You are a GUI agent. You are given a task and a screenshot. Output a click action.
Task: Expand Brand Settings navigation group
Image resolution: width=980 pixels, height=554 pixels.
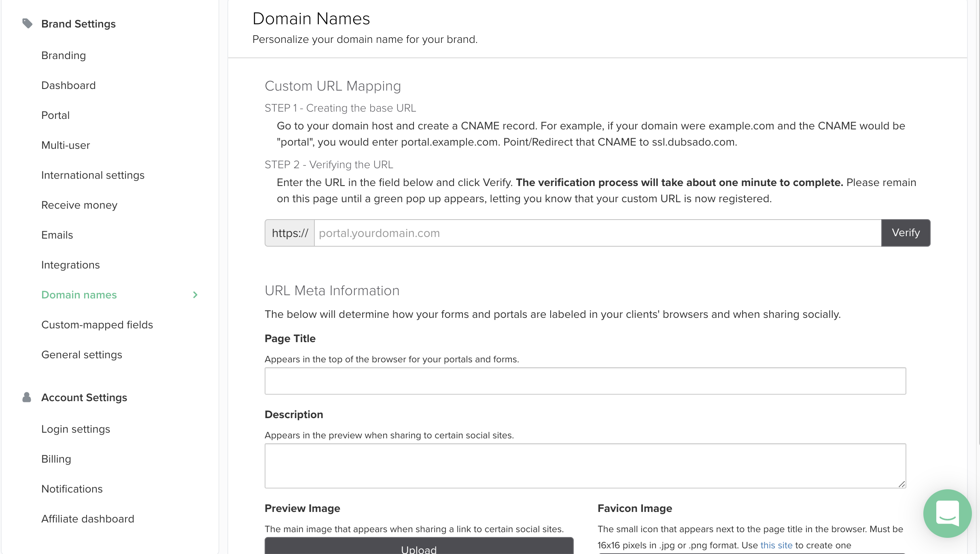click(79, 24)
